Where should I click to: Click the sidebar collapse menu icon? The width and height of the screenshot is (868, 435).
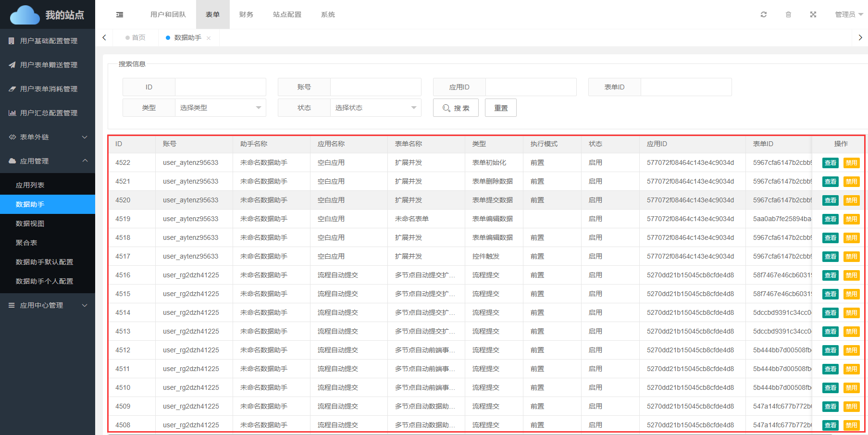tap(120, 15)
